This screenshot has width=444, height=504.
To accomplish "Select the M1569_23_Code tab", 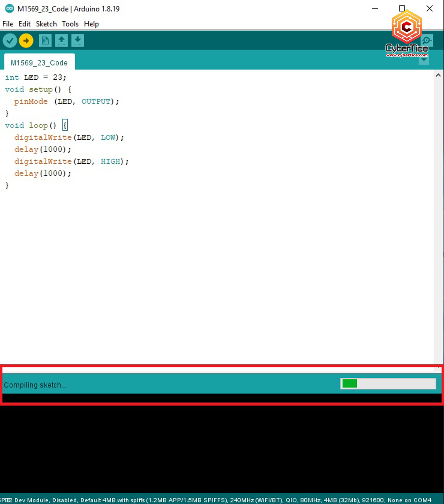I will pos(39,63).
